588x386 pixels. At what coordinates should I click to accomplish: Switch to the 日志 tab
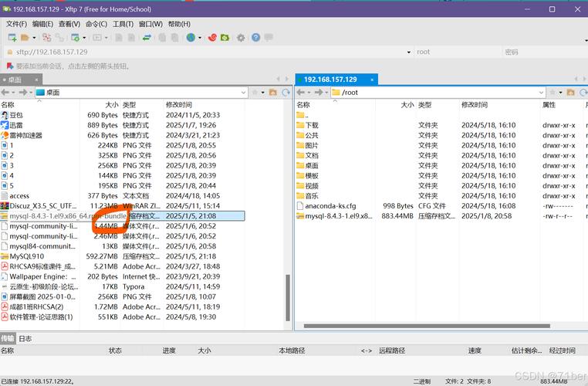[x=25, y=338]
